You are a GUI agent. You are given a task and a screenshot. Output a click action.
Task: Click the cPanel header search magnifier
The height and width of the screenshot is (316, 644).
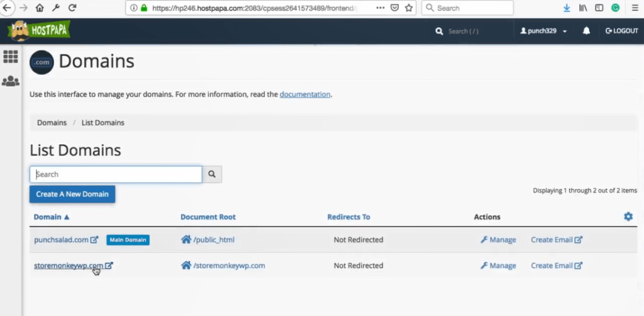(439, 31)
